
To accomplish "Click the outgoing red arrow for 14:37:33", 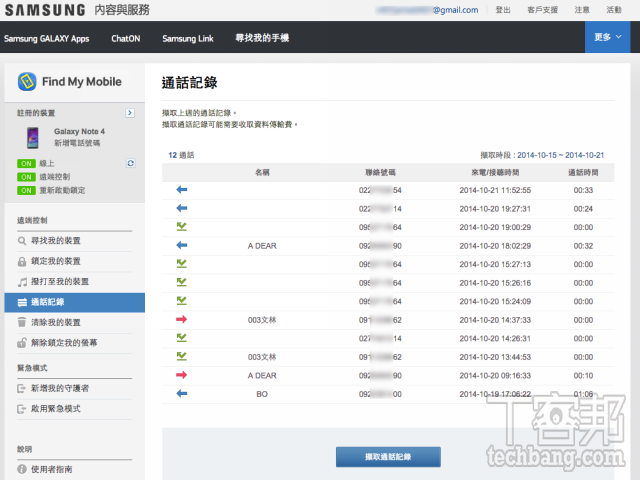I will [182, 319].
